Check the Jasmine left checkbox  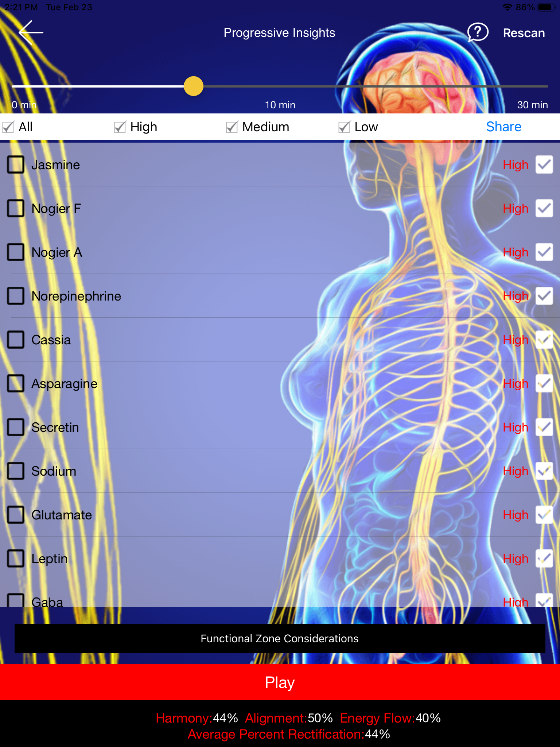(x=16, y=165)
